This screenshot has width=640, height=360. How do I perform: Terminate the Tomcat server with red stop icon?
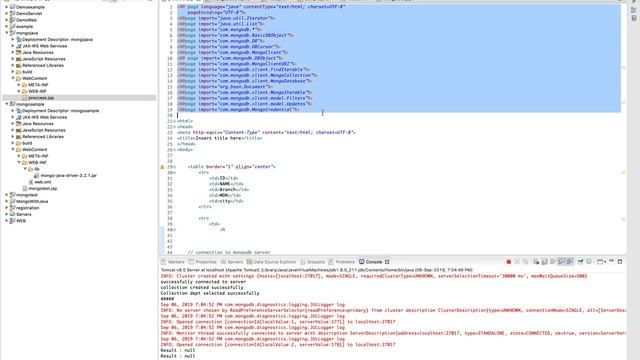(x=509, y=262)
